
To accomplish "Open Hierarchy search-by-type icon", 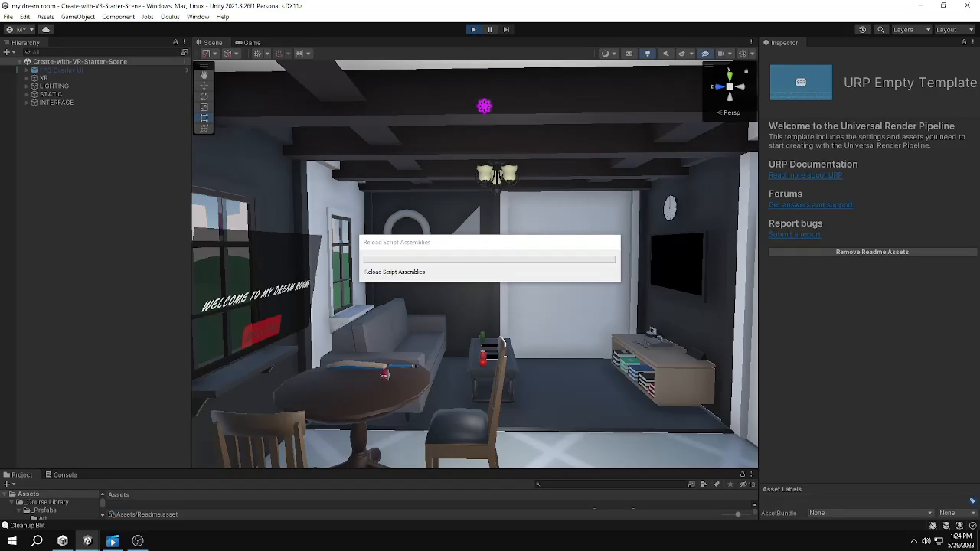I will click(x=185, y=53).
